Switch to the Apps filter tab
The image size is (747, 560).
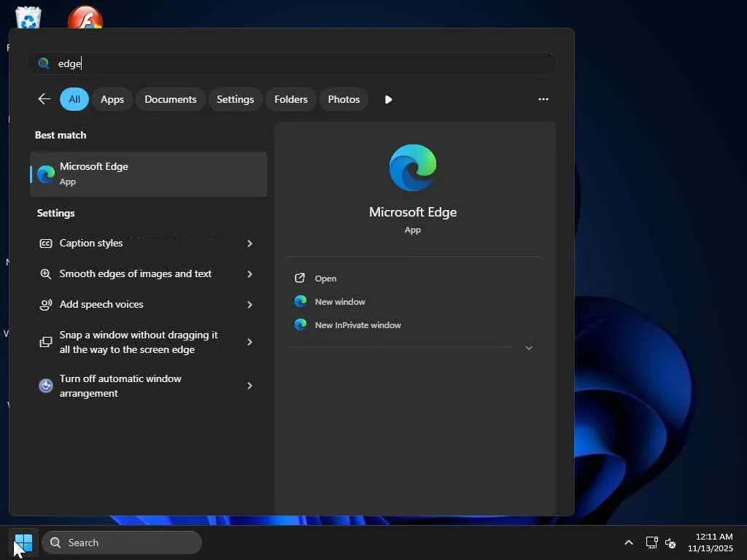(112, 99)
